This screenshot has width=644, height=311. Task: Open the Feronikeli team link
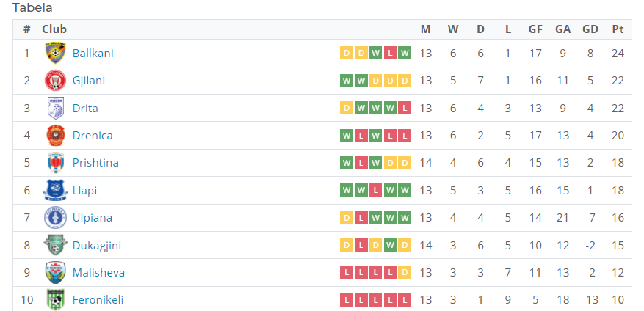pyautogui.click(x=98, y=300)
